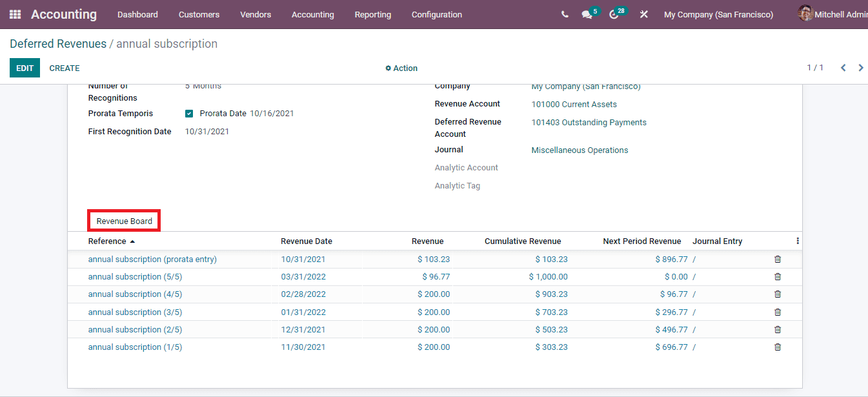Delete the annual subscription (5/5) row via trash icon
868x397 pixels.
[x=777, y=276]
